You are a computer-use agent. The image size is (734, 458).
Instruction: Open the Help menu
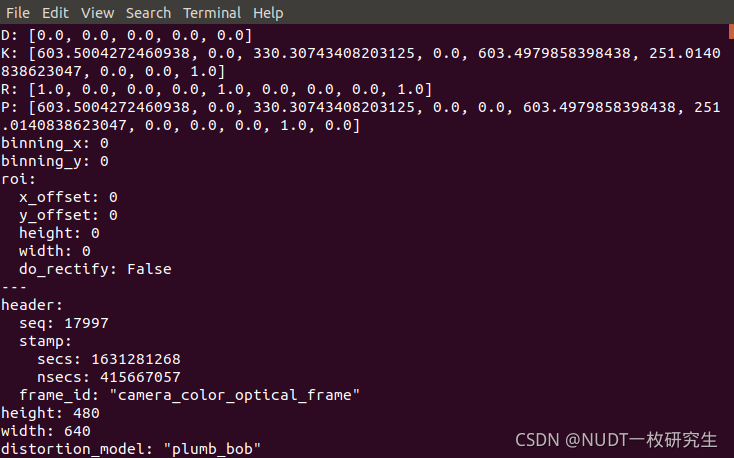point(268,13)
